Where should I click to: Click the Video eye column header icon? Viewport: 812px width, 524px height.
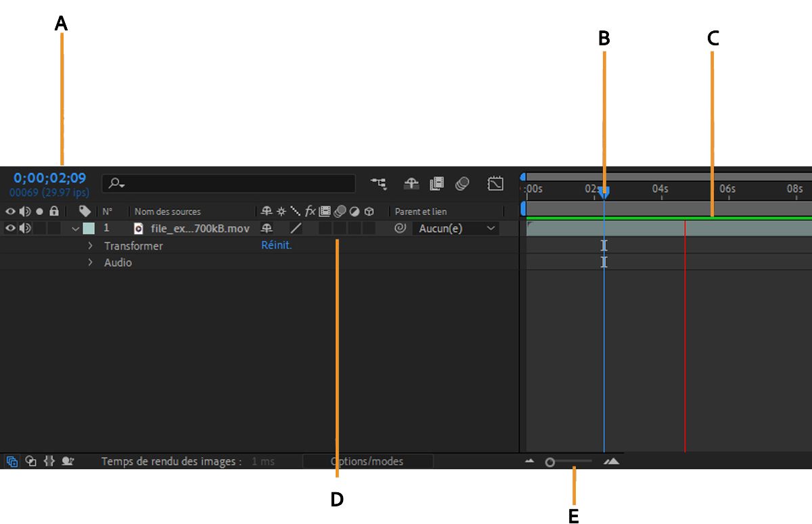point(10,212)
